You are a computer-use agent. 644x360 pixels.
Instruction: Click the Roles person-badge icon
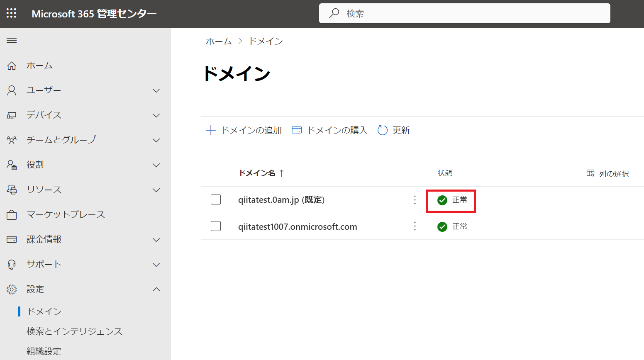click(x=12, y=165)
